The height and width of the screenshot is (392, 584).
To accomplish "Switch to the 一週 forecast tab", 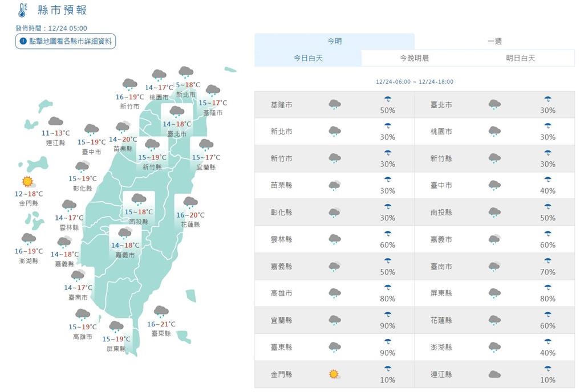I will point(494,40).
